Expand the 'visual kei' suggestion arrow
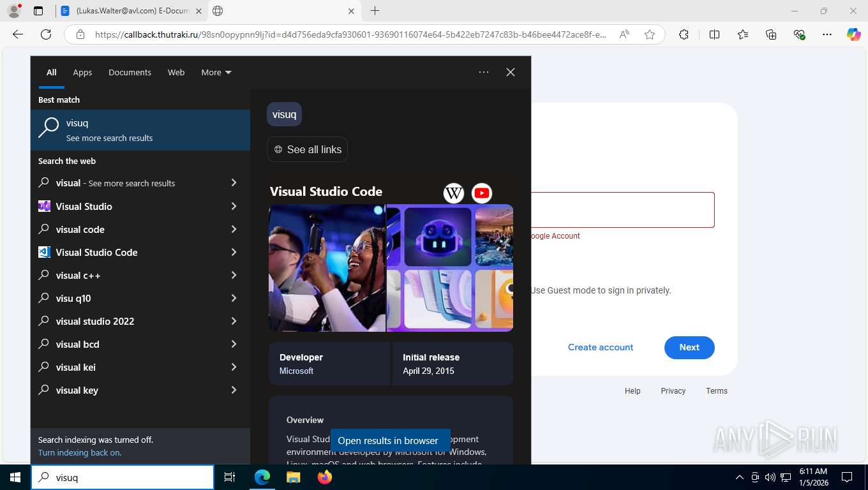Screen dimensions: 868x490 [x=234, y=367]
